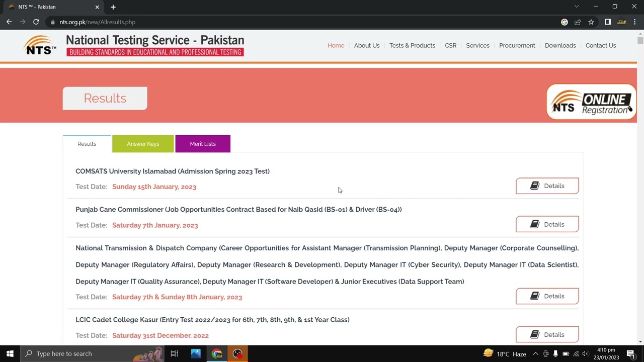The width and height of the screenshot is (644, 362).
Task: Click the NTS logo in header
Action: 40,45
